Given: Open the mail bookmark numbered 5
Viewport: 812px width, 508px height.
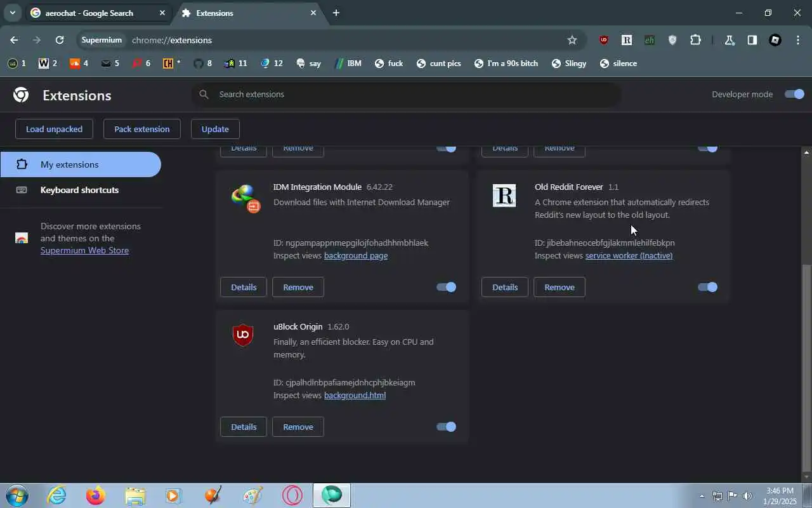Looking at the screenshot, I should click(x=110, y=63).
